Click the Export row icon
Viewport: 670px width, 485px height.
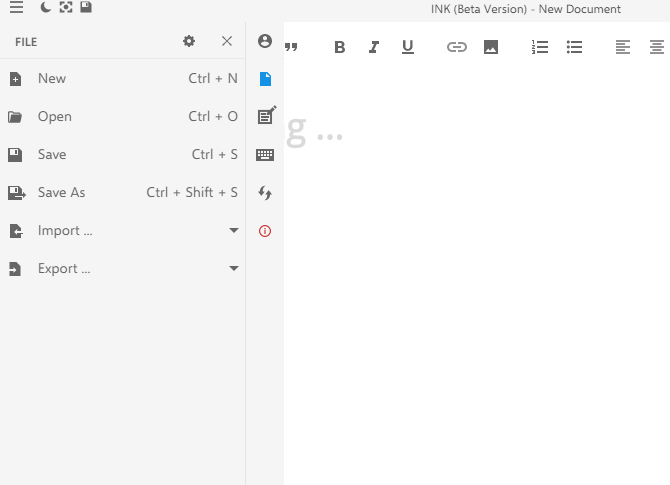[x=15, y=269]
